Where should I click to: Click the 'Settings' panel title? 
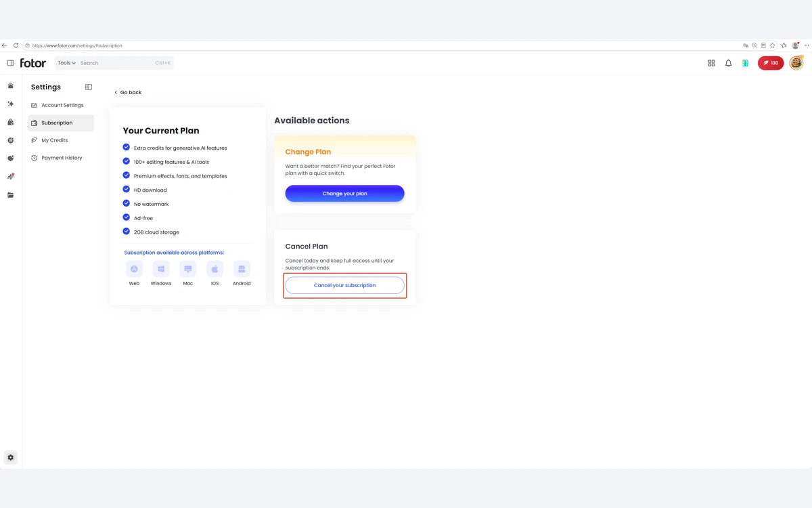point(46,87)
